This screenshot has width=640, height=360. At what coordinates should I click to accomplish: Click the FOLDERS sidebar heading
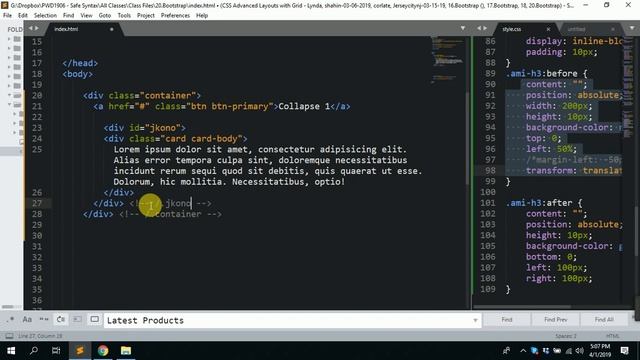pyautogui.click(x=15, y=29)
